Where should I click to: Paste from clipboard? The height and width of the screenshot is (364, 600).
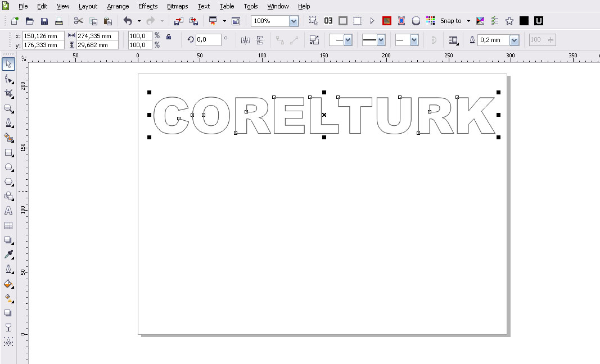(x=108, y=21)
